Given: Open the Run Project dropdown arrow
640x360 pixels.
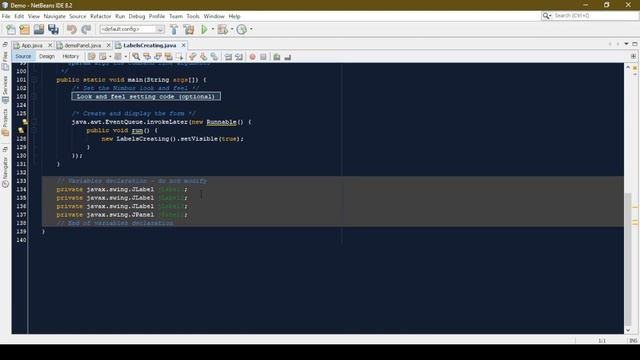Looking at the screenshot, I should click(212, 29).
